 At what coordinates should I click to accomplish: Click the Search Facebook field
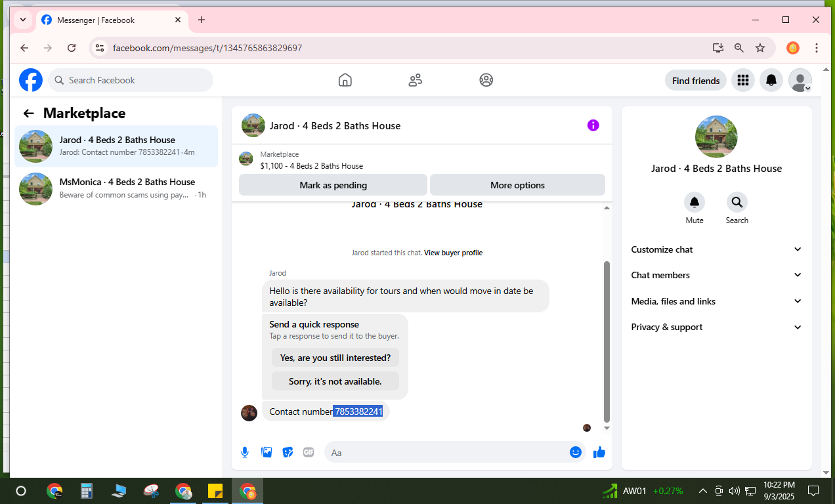point(131,80)
